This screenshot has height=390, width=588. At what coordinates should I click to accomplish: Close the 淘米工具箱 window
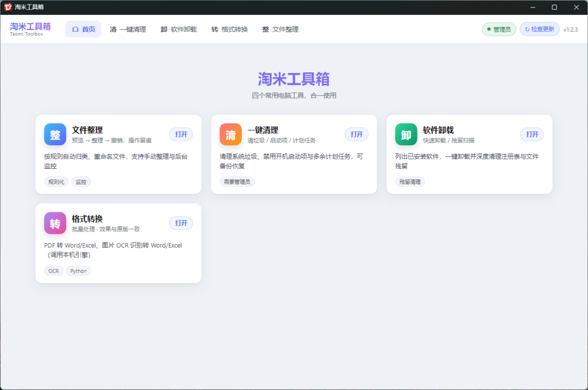[x=577, y=7]
